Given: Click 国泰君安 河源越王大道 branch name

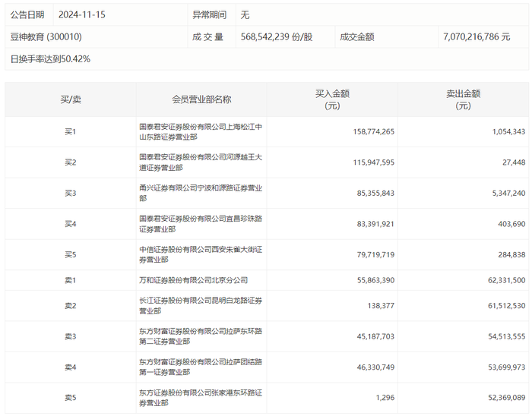Looking at the screenshot, I should coord(201,162).
